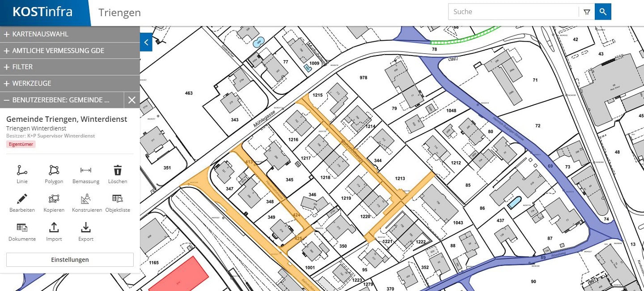
Task: Close the Benutzerebene panel with X
Action: 131,100
